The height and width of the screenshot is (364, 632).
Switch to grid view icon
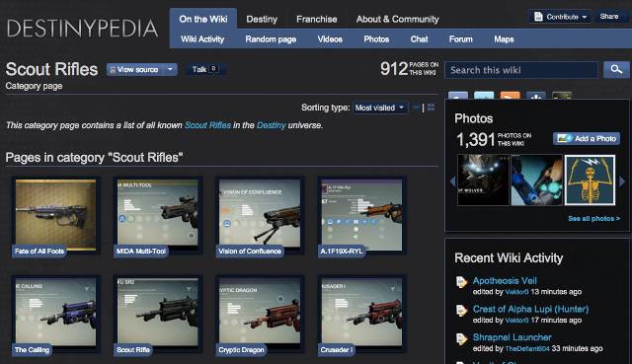click(431, 108)
